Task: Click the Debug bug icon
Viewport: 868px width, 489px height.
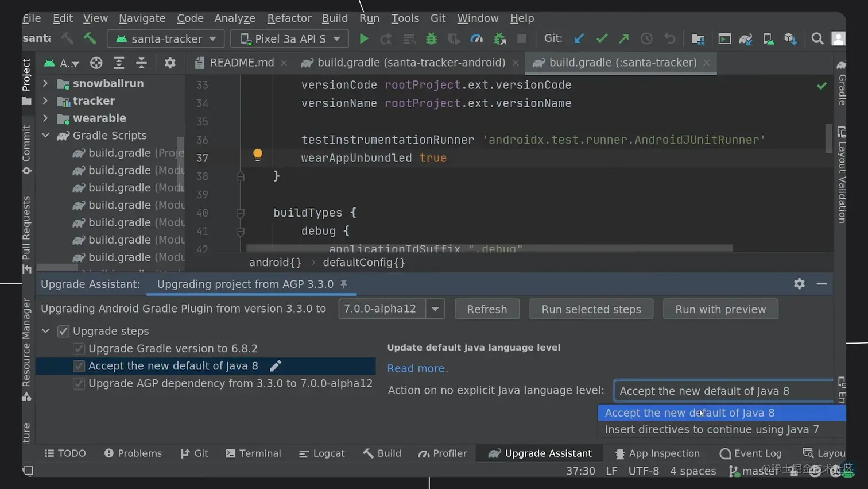Action: coord(431,38)
